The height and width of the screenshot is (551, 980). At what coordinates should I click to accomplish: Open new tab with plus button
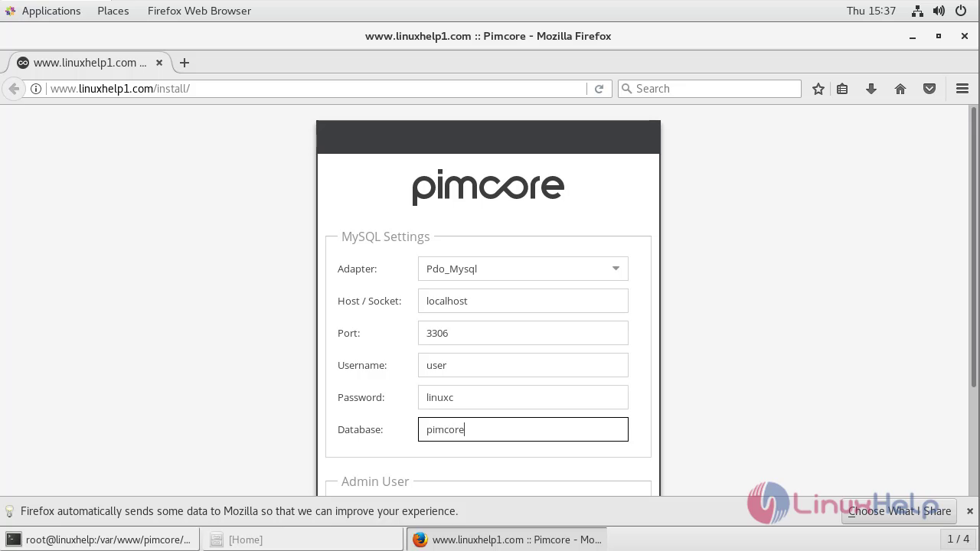[185, 63]
